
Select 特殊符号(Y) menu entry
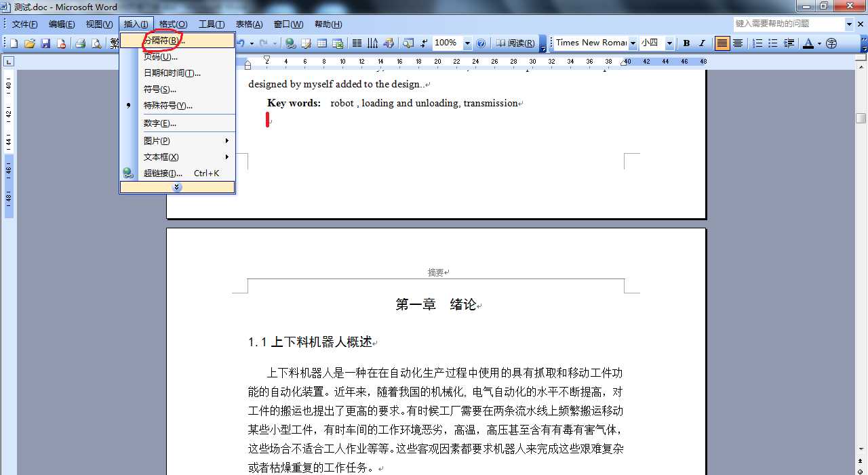pos(178,105)
